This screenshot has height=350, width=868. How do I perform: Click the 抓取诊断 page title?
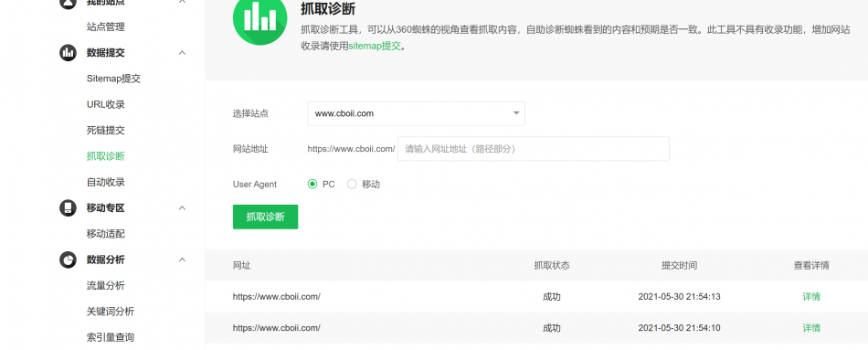tap(328, 9)
